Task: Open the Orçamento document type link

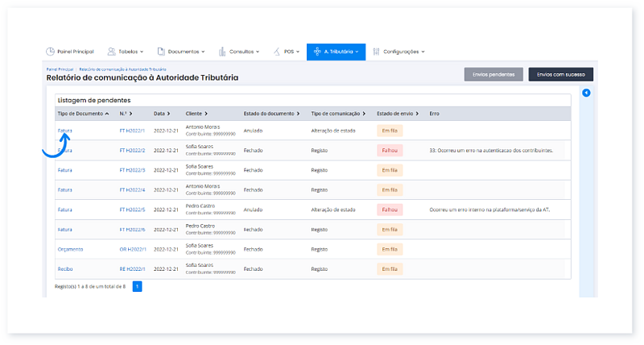Action: click(70, 249)
